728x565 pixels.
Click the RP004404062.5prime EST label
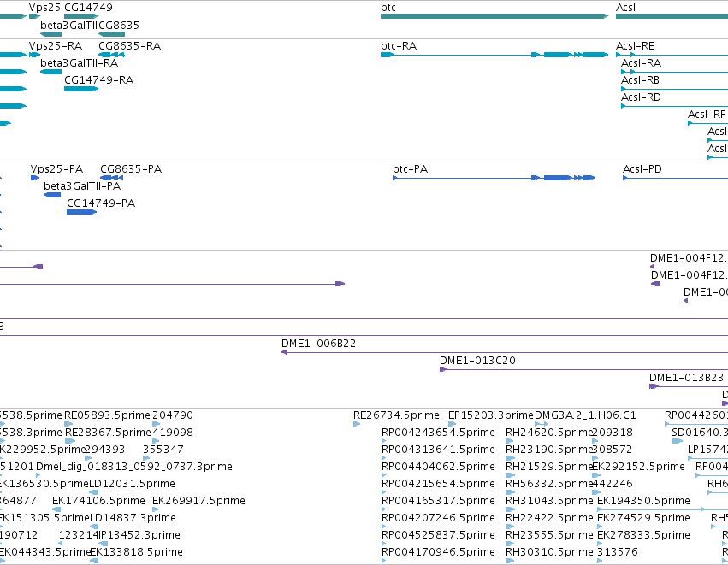438,467
